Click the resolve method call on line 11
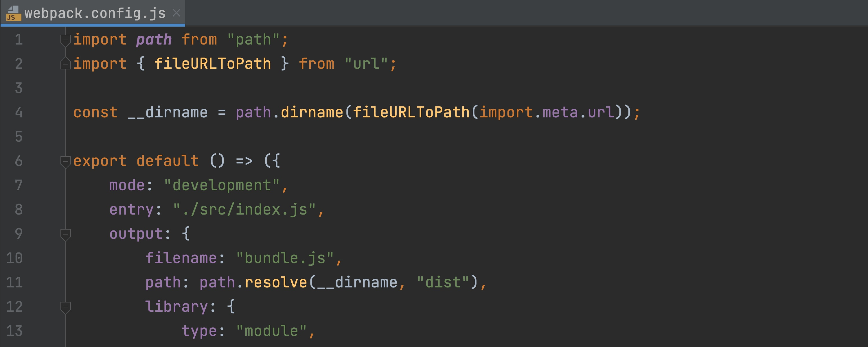 [x=276, y=282]
